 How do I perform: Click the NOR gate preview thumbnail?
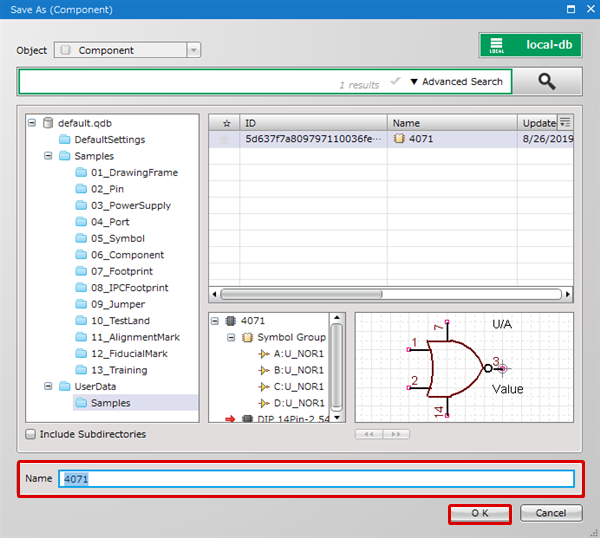[464, 367]
